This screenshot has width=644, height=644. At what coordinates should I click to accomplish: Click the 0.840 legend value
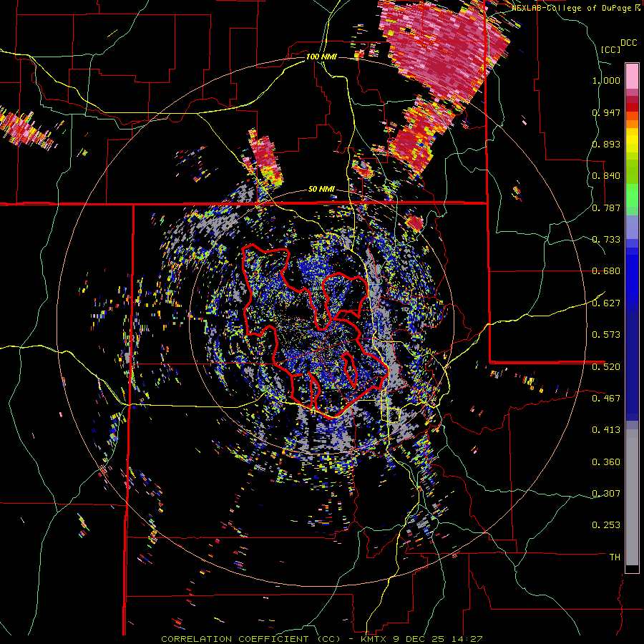[x=606, y=176]
